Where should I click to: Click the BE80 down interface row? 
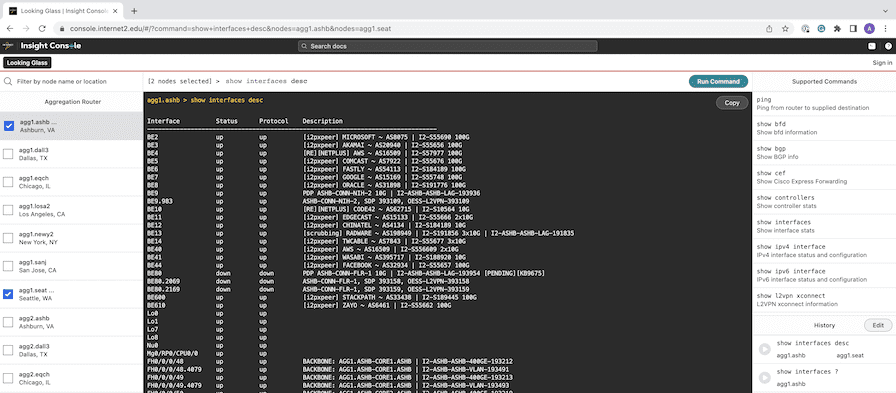tap(346, 274)
